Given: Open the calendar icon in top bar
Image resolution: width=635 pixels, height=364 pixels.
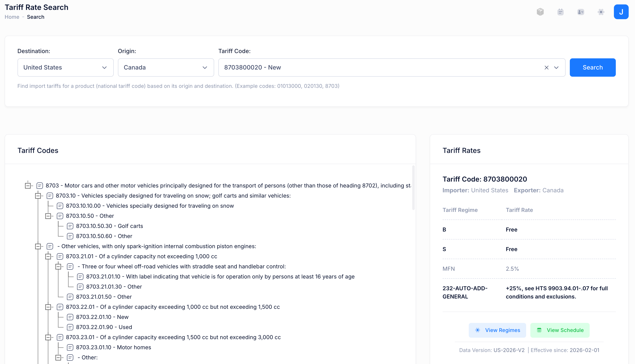Looking at the screenshot, I should point(560,12).
